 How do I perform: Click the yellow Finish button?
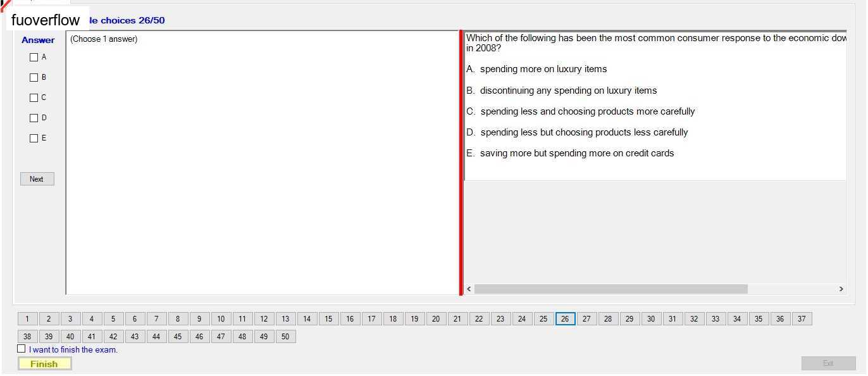pos(44,364)
